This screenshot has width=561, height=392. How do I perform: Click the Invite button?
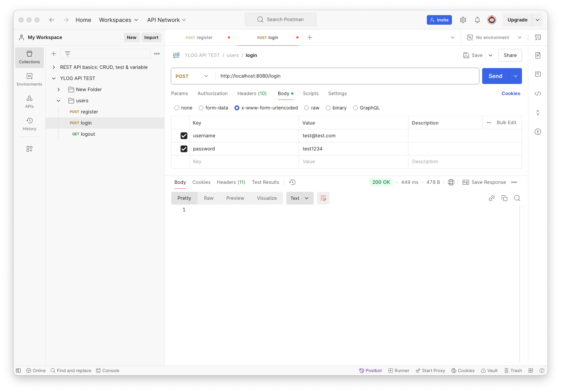[439, 20]
